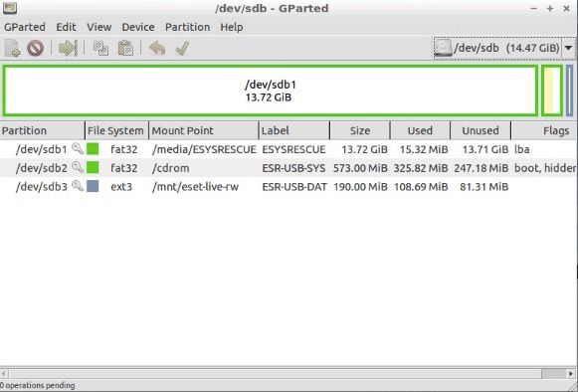Click the 108.69 MiB used value
Image resolution: width=578 pixels, height=392 pixels.
421,187
